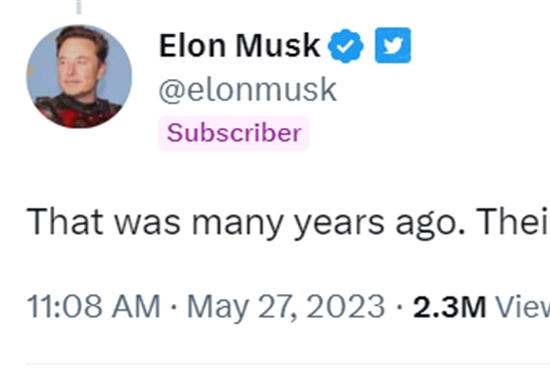Click the word "many" in the tweet text
550x378 pixels.
[x=237, y=225]
